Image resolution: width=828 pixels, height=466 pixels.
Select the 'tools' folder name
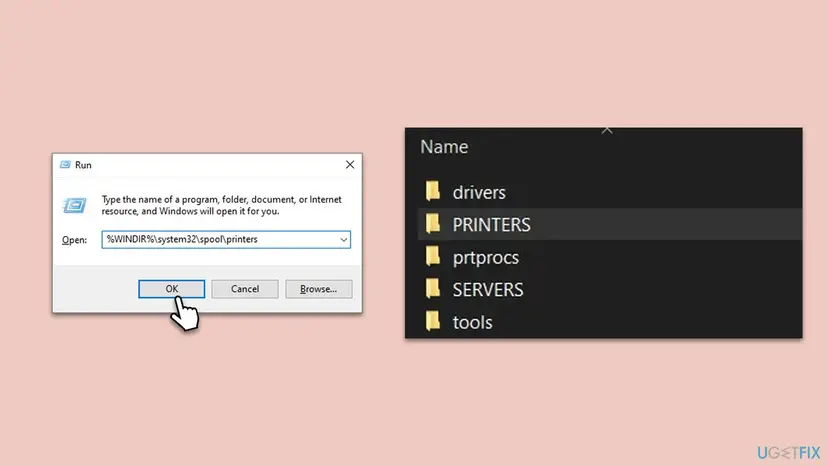pos(473,322)
